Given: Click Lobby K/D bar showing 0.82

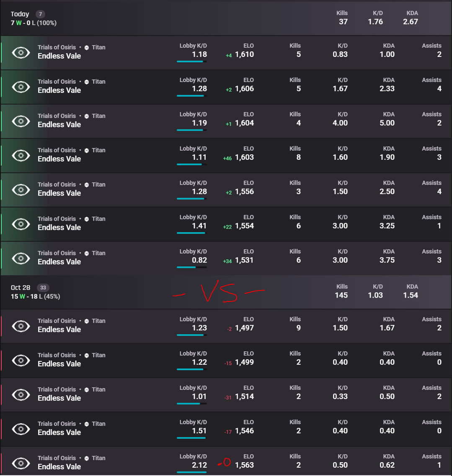Looking at the screenshot, I should point(192,268).
